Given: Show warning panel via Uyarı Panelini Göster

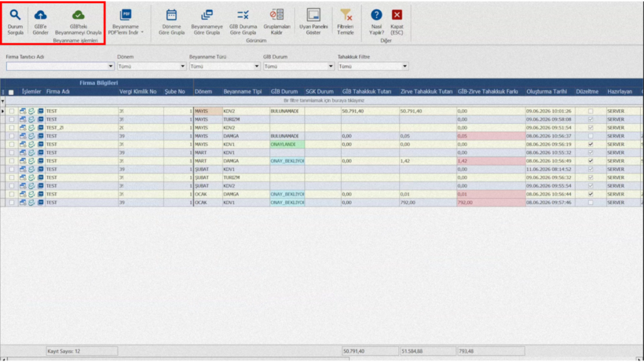Looking at the screenshot, I should pyautogui.click(x=313, y=22).
